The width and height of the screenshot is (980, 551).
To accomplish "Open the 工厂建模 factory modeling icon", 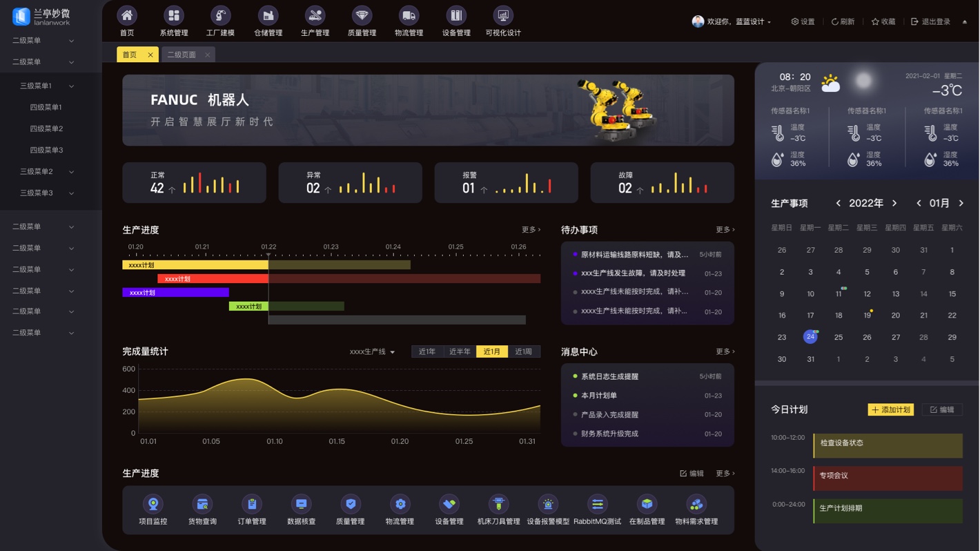I will 220,16.
